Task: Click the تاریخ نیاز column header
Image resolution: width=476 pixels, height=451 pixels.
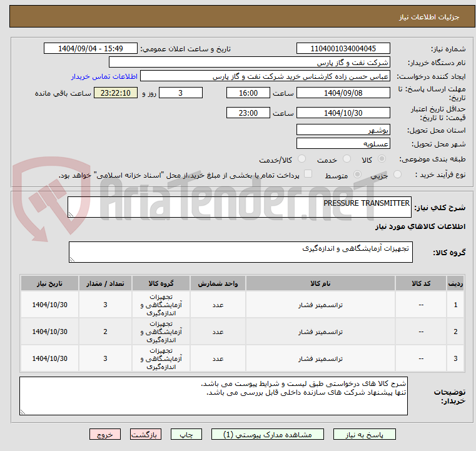Action: [49, 283]
